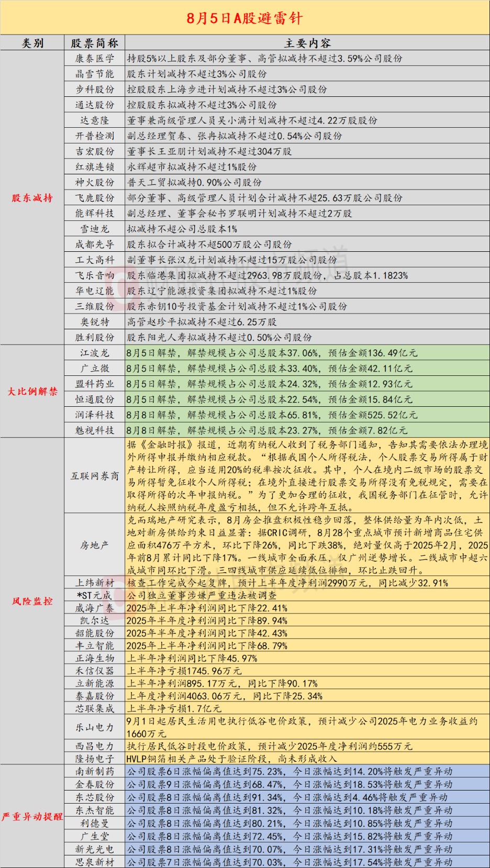Select stock name 广立微
Viewport: 490px width, 868px height.
click(95, 368)
